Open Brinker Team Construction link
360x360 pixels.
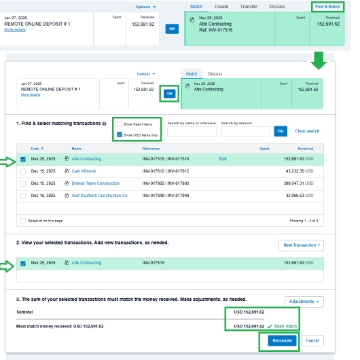pos(96,183)
